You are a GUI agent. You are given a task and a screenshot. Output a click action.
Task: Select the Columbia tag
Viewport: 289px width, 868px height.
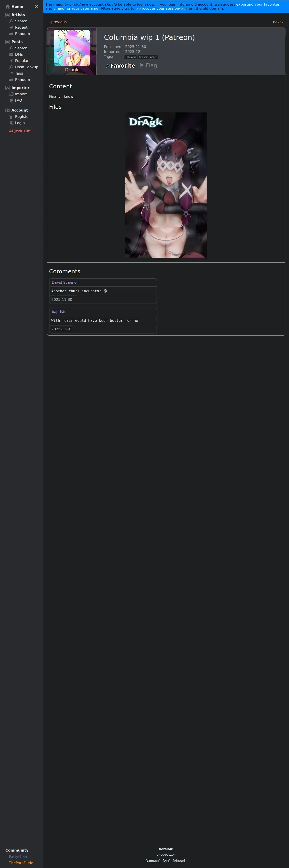131,57
